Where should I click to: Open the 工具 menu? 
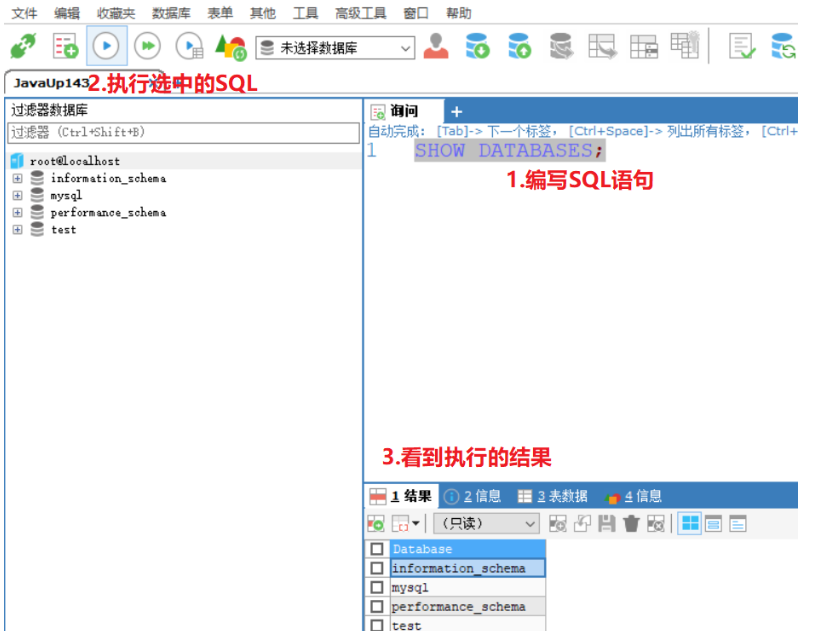pos(305,13)
